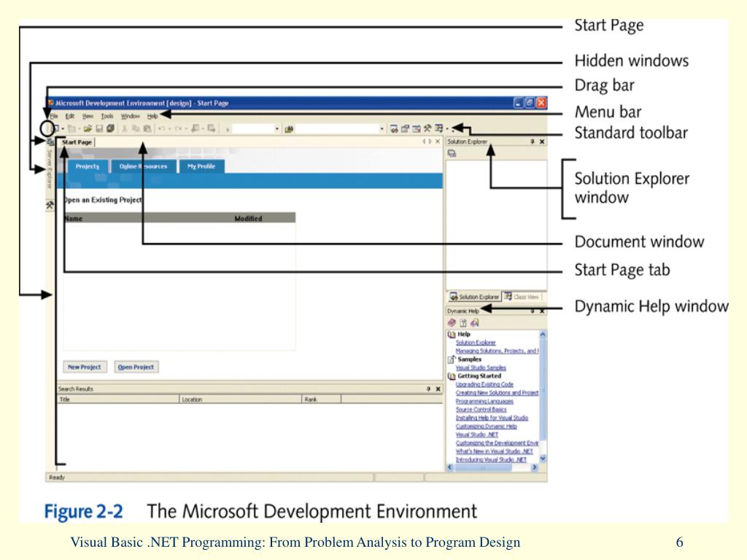Click the Solution Explorer toolbar icon
This screenshot has height=560, width=747.
coord(394,128)
